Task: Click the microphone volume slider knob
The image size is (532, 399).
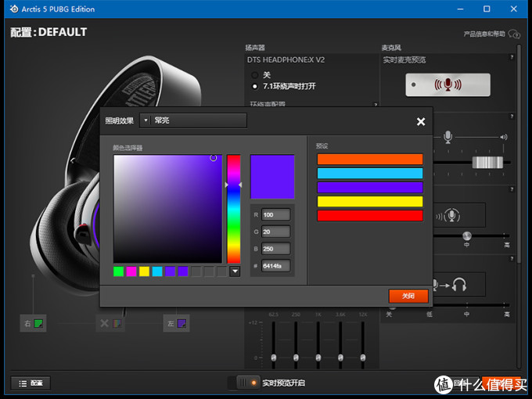Action: tap(487, 162)
